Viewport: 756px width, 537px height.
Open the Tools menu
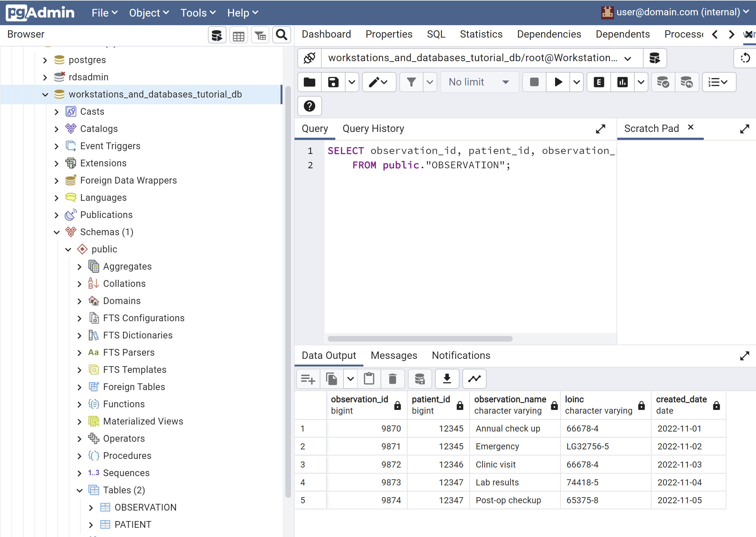(x=198, y=12)
